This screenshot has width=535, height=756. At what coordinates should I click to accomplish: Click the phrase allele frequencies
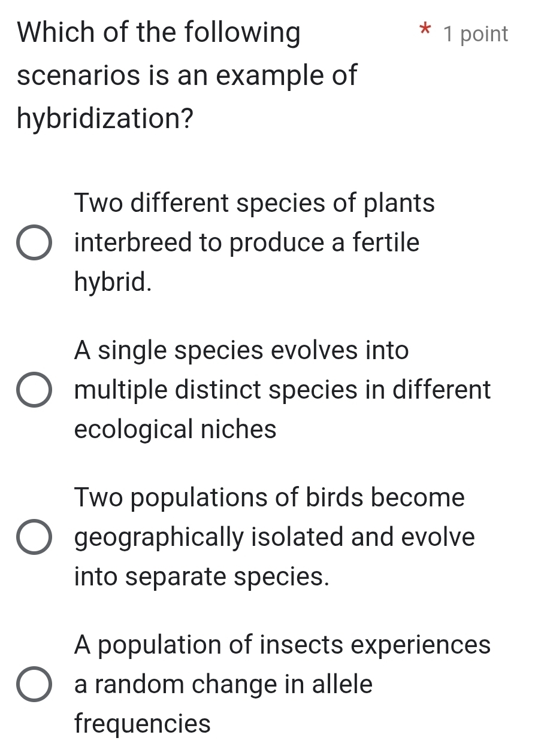tap(141, 724)
